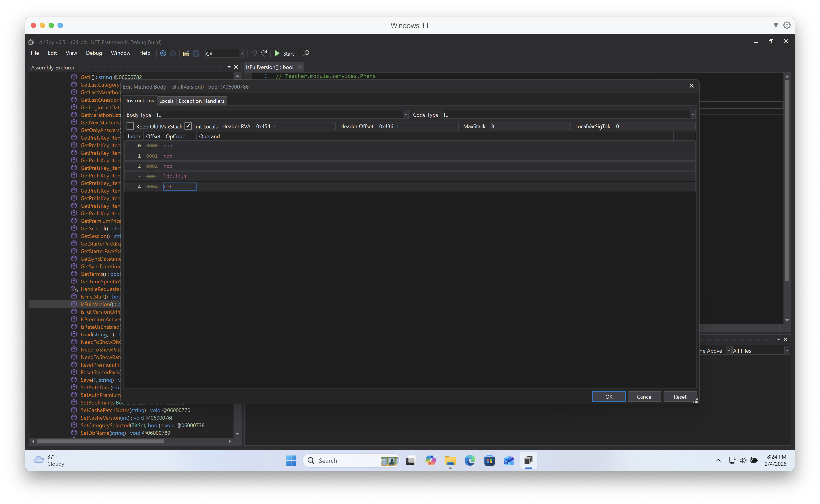Screen dimensions: 820x504
Task: Uncheck the Init Locals checkbox
Action: [x=188, y=126]
